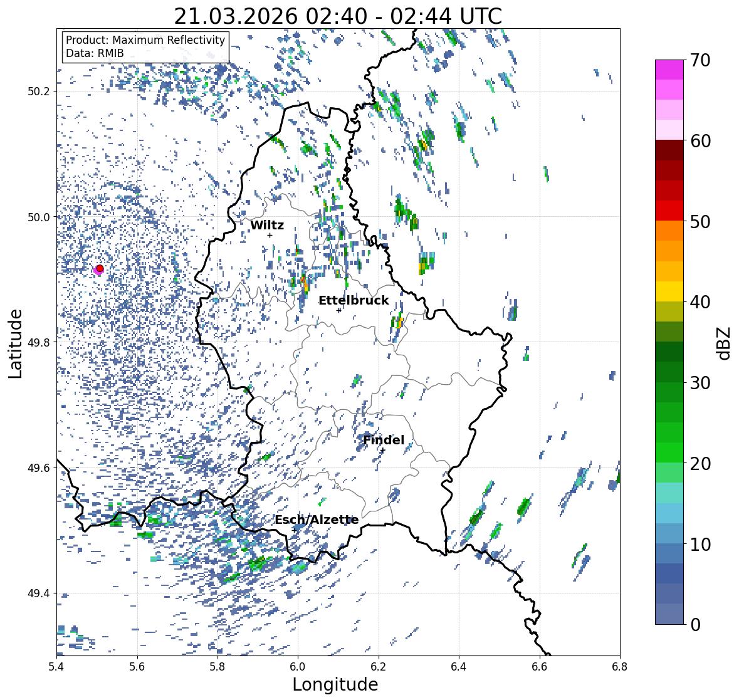Viewport: 739px width, 700px height.
Task: Click the 40 label on colorbar
Action: click(x=700, y=302)
